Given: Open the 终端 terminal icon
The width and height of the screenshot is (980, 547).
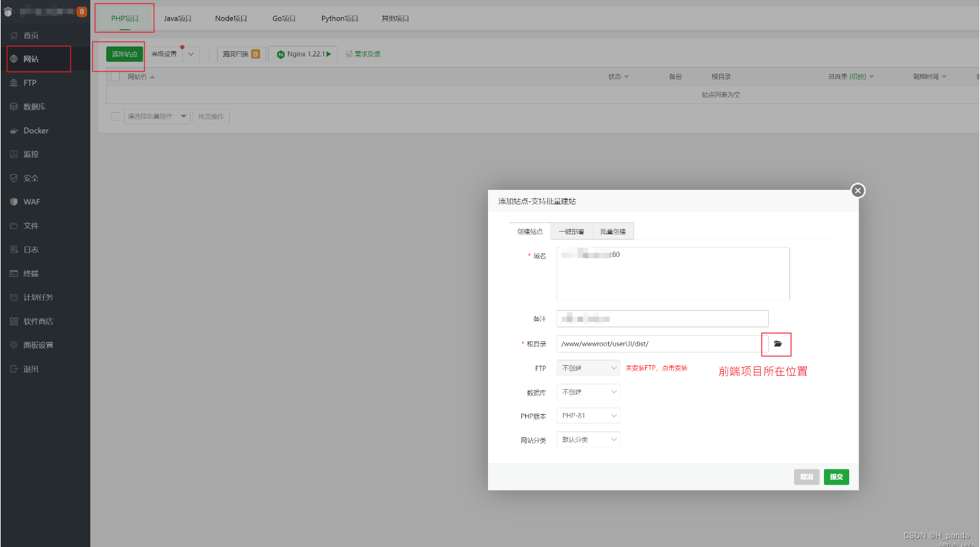Looking at the screenshot, I should 13,273.
